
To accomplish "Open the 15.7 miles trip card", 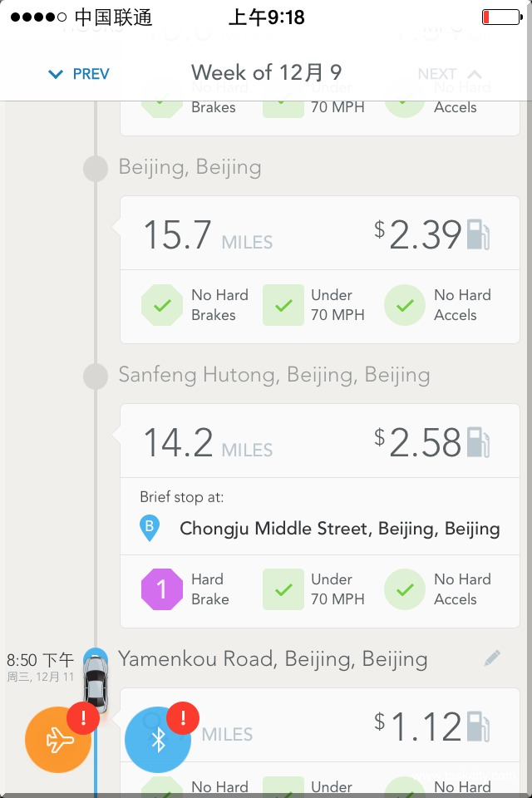I will (320, 235).
